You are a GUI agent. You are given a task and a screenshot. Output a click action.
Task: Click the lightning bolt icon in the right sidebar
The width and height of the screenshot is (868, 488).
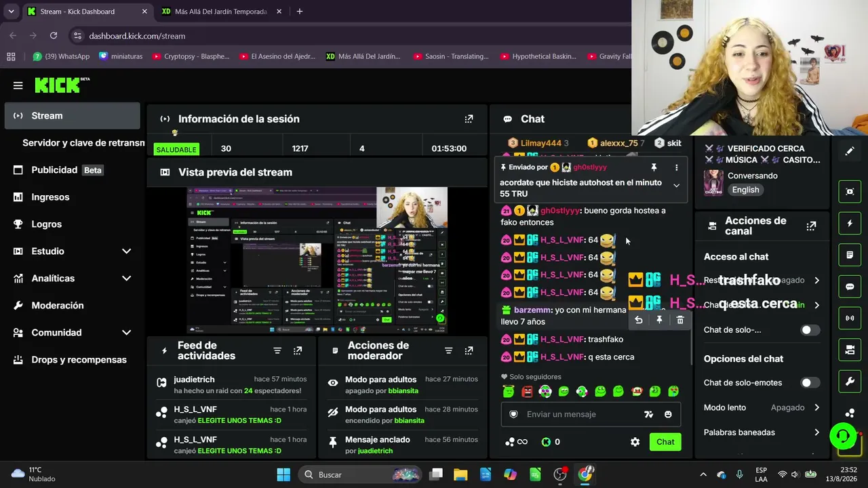tap(850, 223)
